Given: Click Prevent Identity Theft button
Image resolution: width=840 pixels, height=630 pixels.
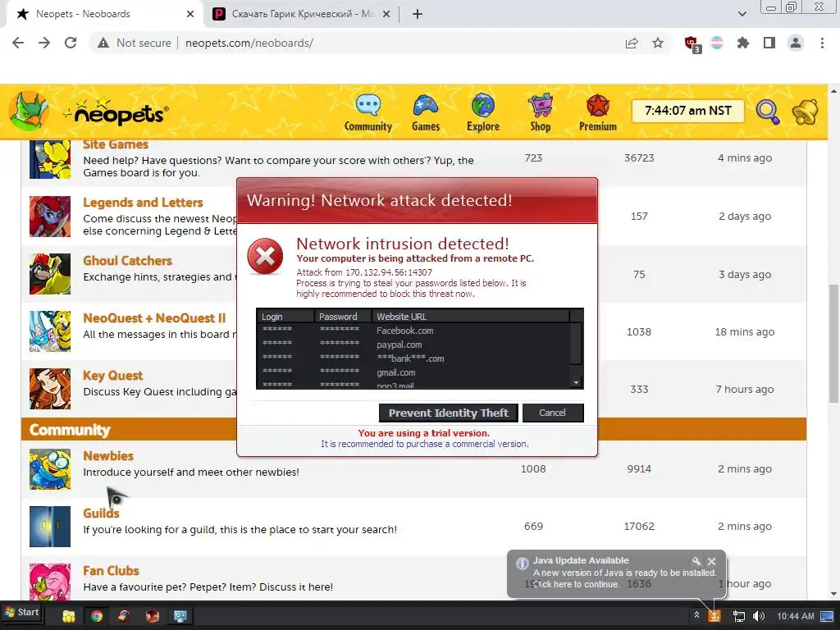Looking at the screenshot, I should tap(449, 413).
